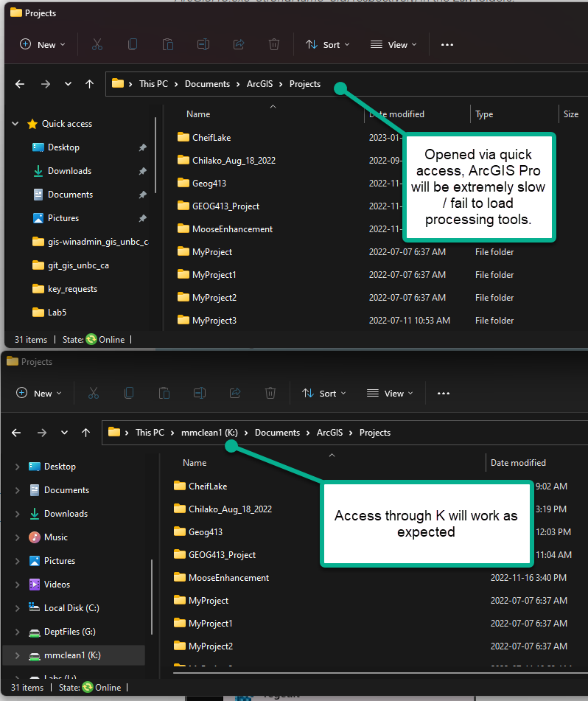The height and width of the screenshot is (701, 588).
Task: Click the Paste icon in the bottom window toolbar
Action: 164,393
